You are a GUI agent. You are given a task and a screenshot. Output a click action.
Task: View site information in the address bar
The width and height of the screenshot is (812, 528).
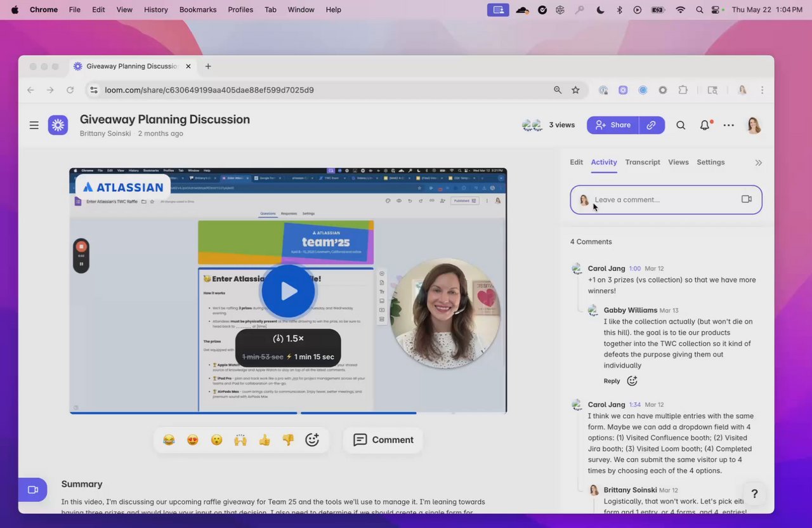[94, 90]
